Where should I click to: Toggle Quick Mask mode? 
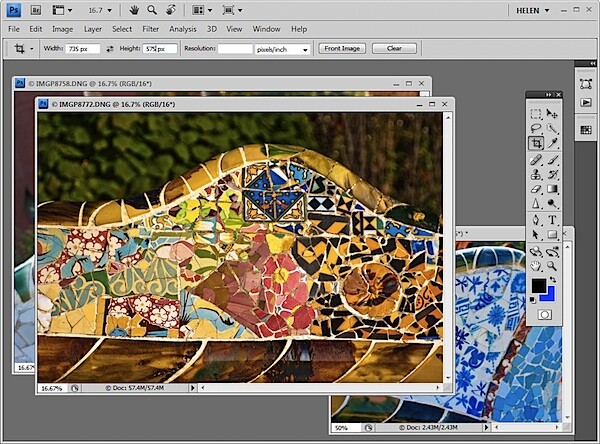tap(545, 315)
